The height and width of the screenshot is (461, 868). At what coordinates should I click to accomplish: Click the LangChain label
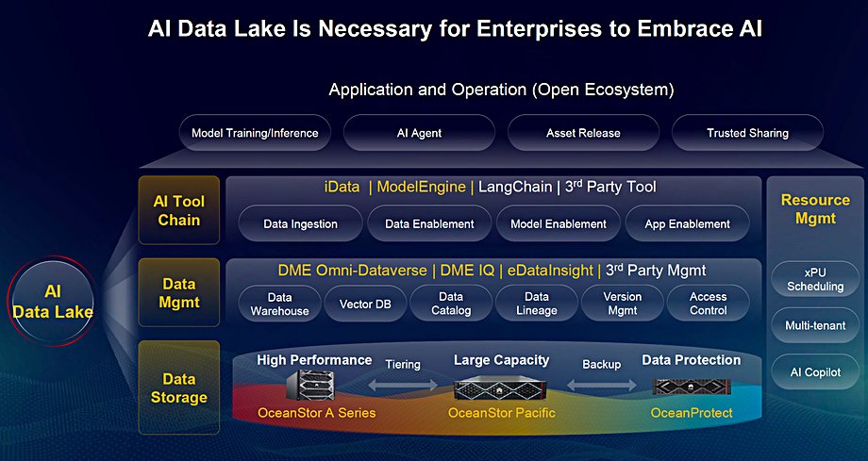pos(515,187)
